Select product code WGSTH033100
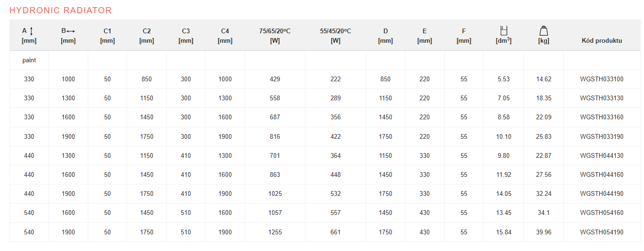The image size is (644, 251). tap(601, 79)
